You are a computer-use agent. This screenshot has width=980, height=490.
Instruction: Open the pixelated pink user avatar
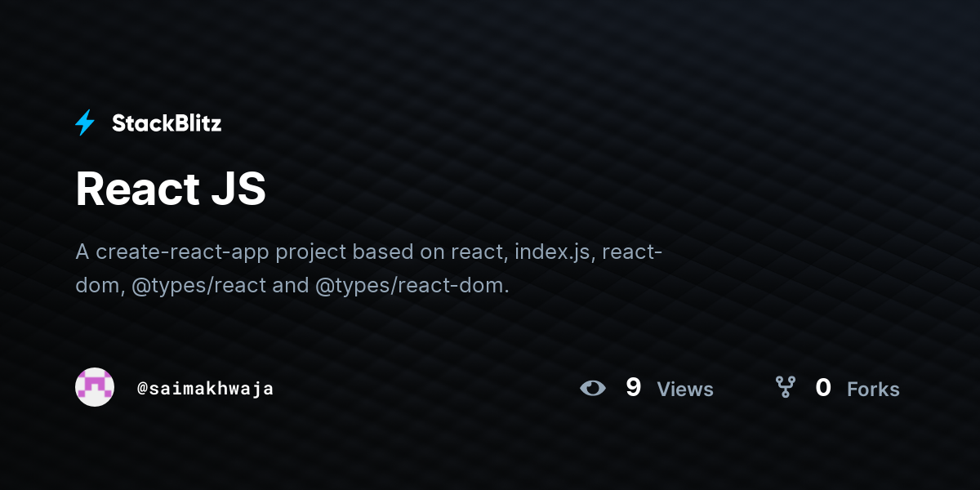pos(95,387)
